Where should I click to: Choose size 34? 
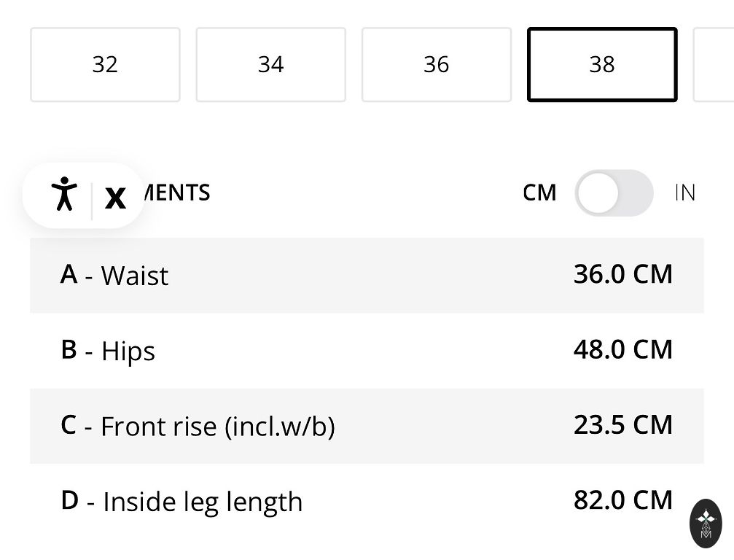click(x=270, y=65)
